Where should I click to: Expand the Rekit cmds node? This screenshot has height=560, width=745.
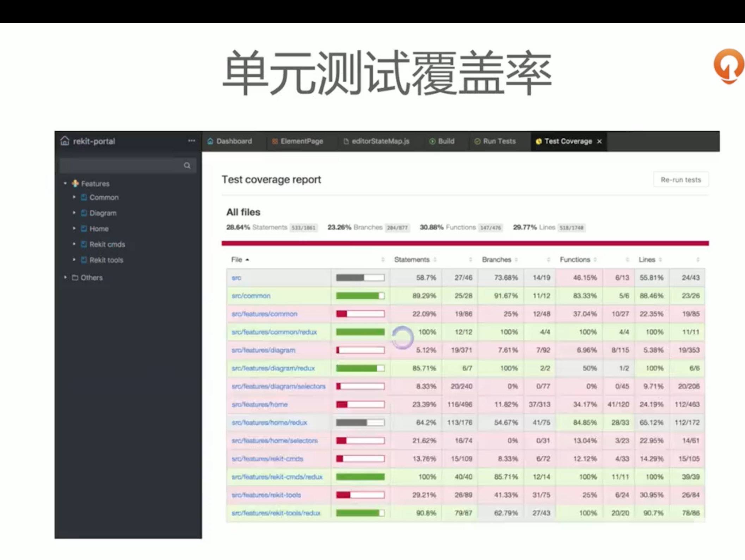click(74, 244)
